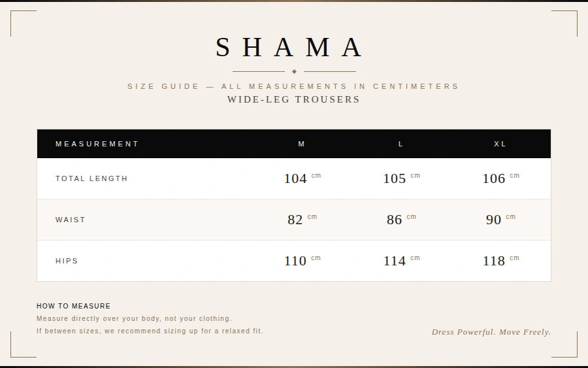
Task: Select the M size column header
Action: pyautogui.click(x=302, y=144)
